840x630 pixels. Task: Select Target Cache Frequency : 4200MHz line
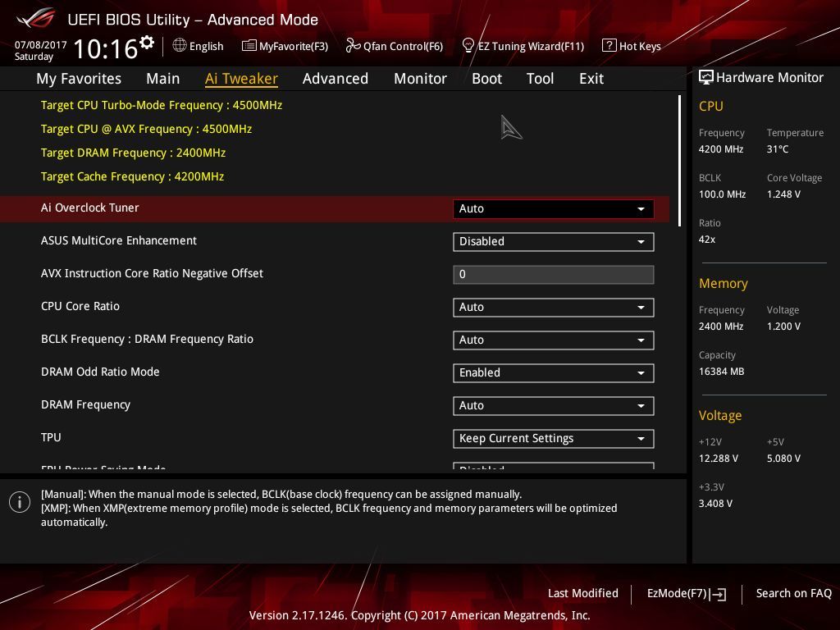click(x=132, y=176)
